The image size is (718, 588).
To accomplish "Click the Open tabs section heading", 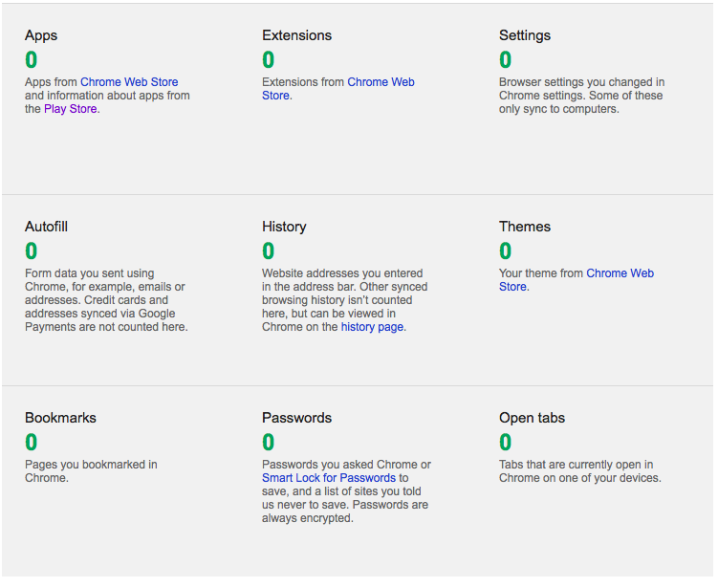I will coord(532,418).
